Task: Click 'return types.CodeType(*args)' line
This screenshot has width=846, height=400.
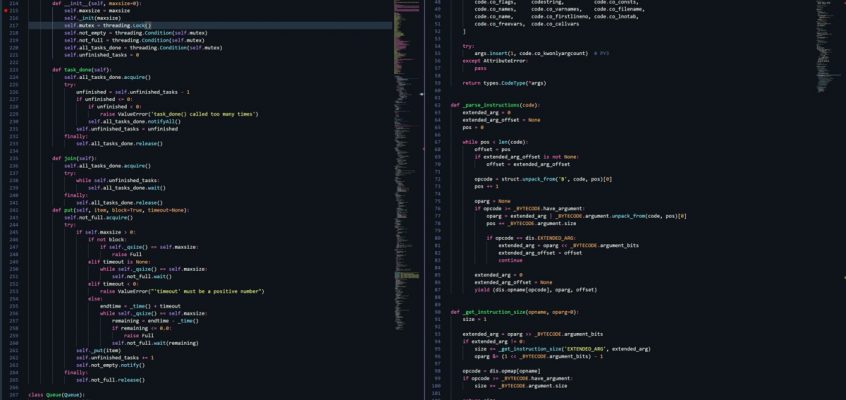Action: [504, 83]
